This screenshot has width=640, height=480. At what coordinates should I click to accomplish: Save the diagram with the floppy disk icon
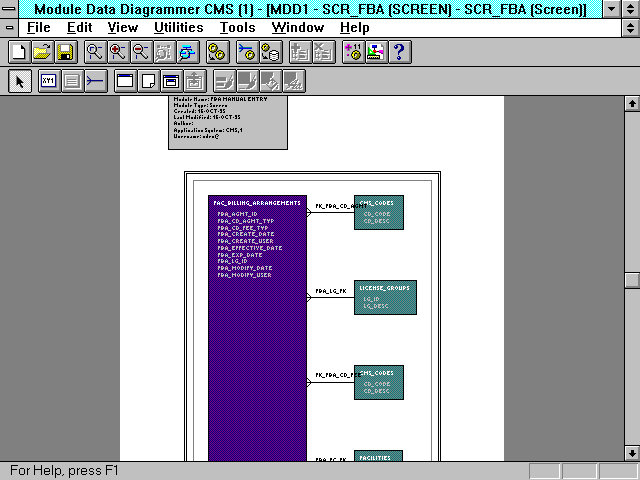[x=64, y=52]
